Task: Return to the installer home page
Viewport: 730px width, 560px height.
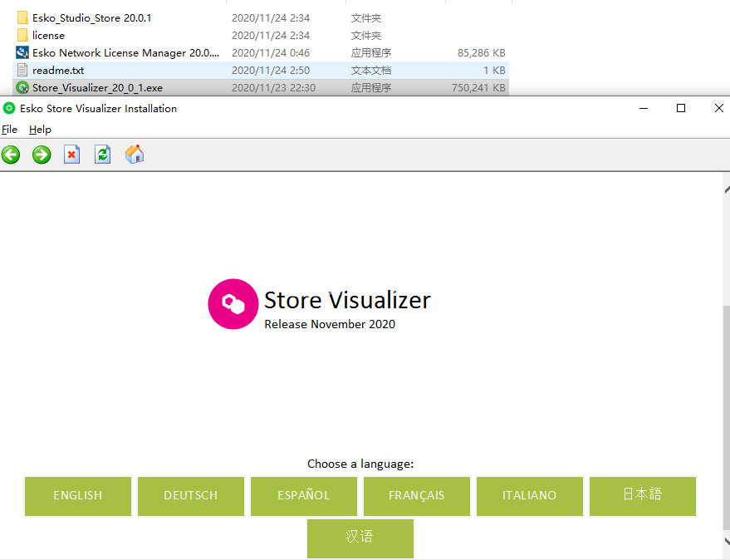Action: [134, 155]
